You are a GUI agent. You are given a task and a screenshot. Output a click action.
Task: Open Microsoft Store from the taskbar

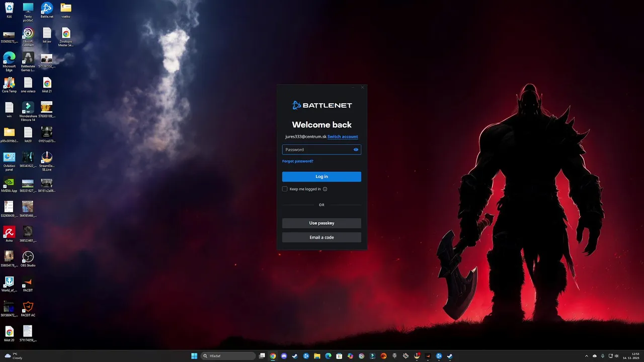click(x=339, y=356)
